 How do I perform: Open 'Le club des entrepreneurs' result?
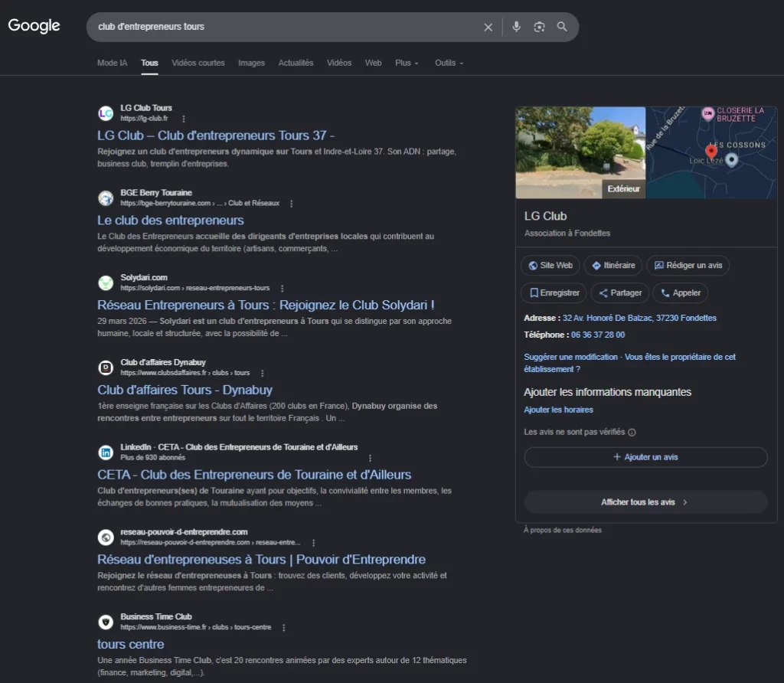171,221
